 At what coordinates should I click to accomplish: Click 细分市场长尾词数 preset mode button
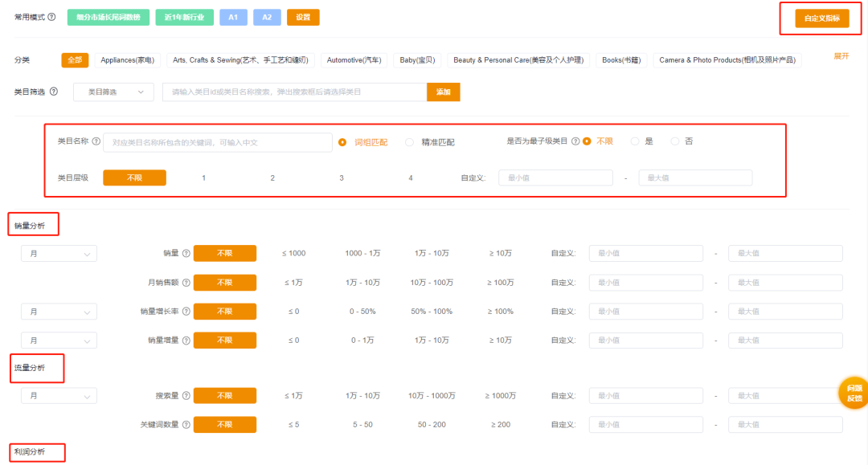[108, 17]
